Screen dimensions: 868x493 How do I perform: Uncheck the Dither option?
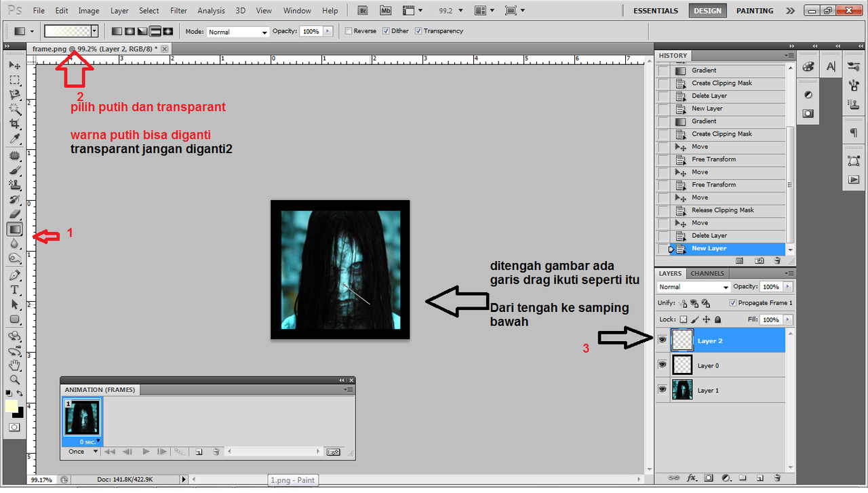coord(385,31)
